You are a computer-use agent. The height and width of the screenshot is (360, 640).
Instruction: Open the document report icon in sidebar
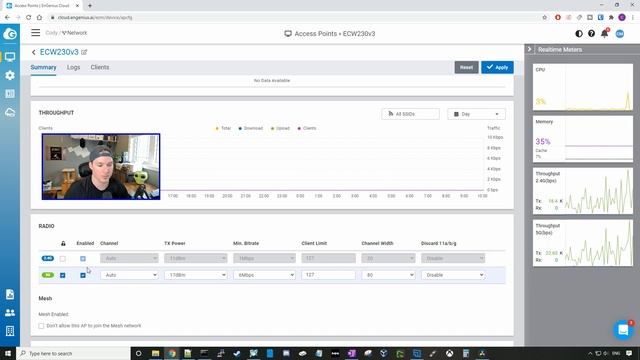click(10, 294)
